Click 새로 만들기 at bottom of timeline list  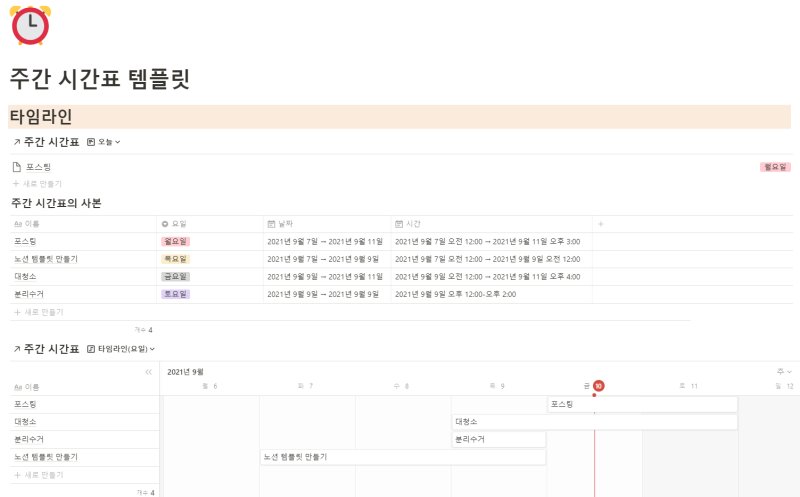coord(38,475)
